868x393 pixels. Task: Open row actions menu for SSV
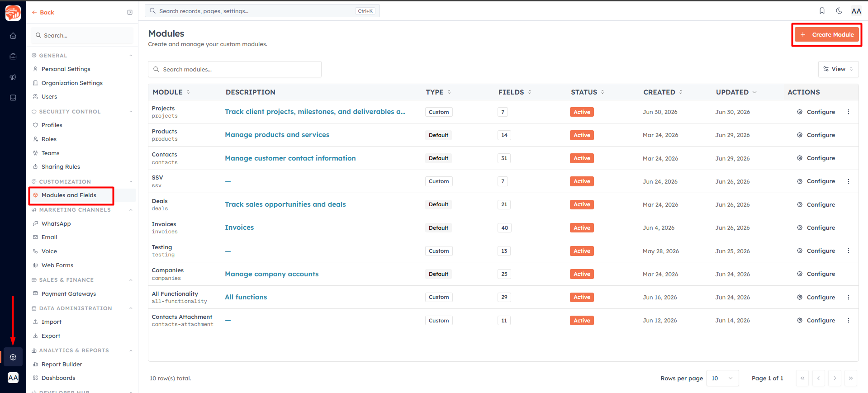point(849,181)
